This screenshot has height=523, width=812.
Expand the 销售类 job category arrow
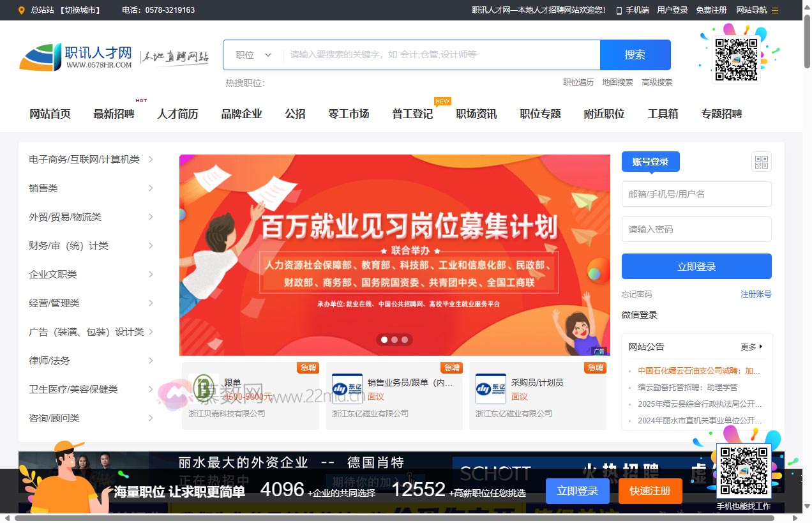click(151, 188)
